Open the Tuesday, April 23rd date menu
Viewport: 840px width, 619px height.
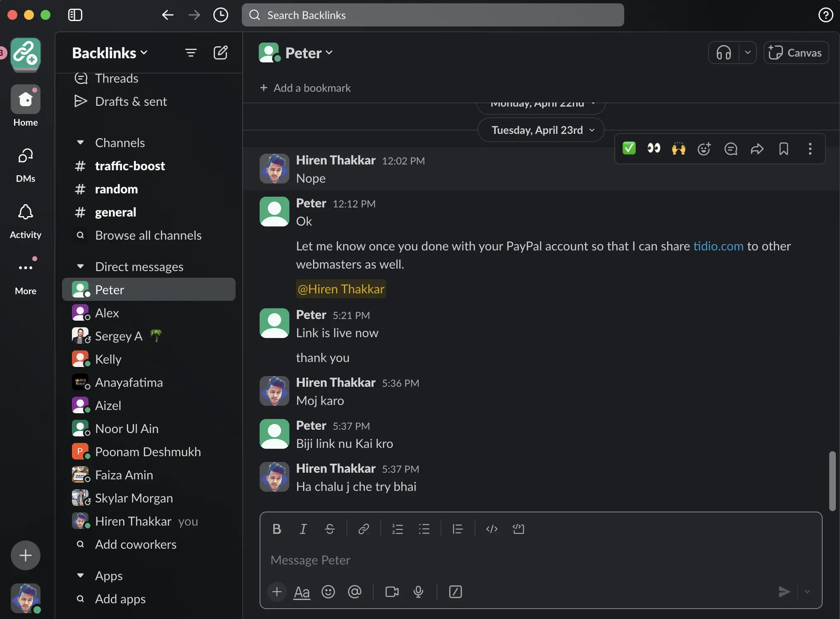[x=540, y=130]
